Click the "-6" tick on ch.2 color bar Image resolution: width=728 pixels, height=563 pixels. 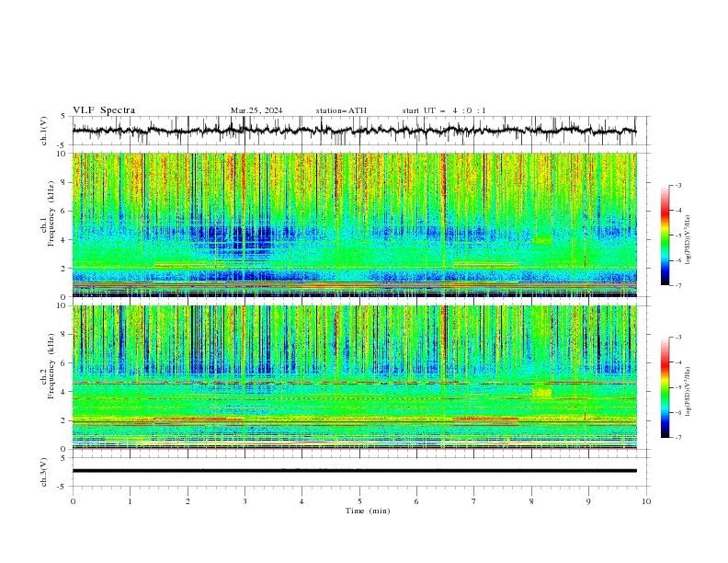pyautogui.click(x=677, y=412)
